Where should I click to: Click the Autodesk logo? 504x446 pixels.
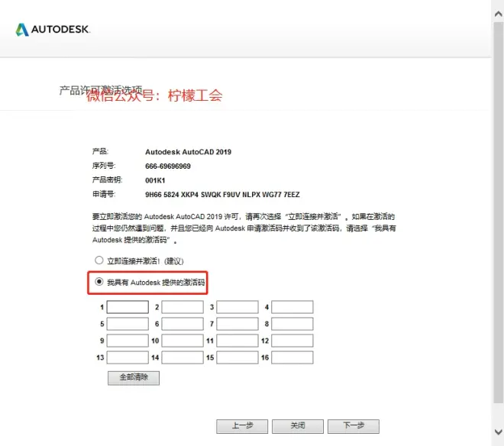[x=53, y=30]
